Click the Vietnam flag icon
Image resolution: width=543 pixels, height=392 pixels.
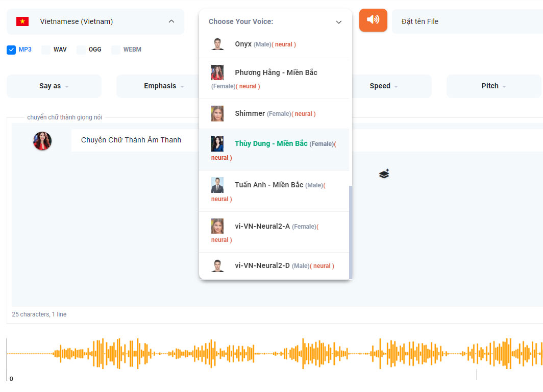(22, 21)
